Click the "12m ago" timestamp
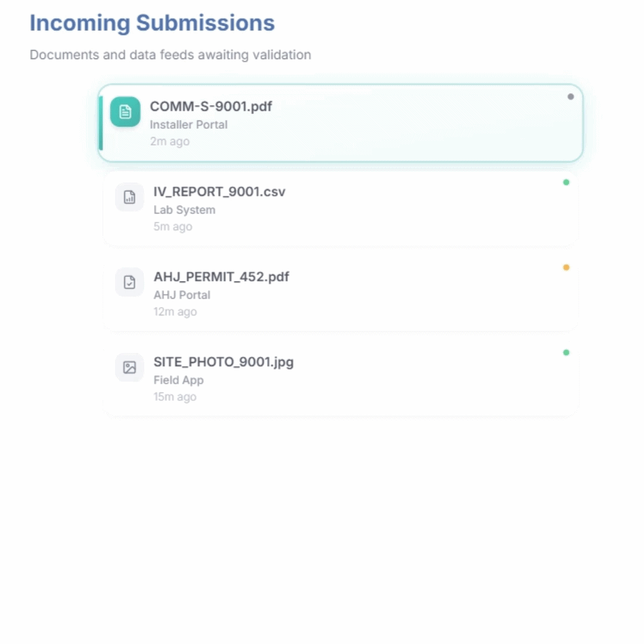644x644 pixels. [175, 311]
